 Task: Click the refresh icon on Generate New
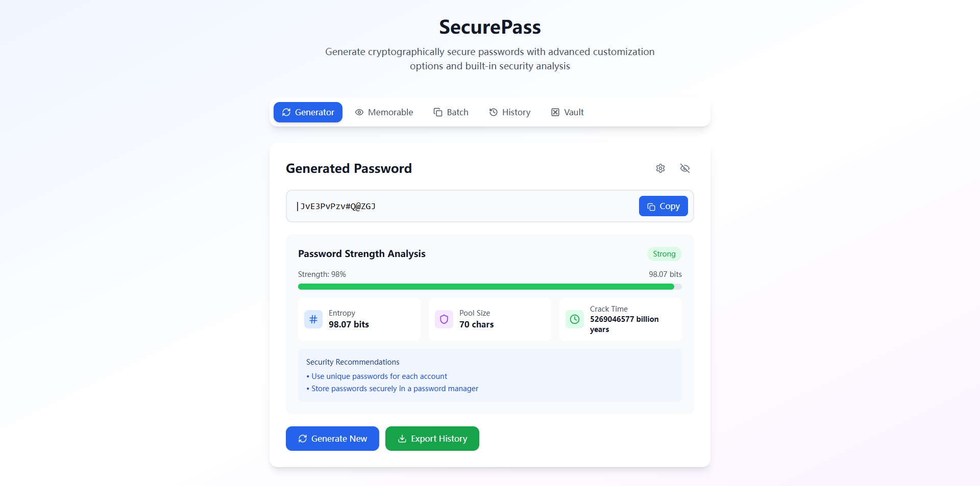click(x=302, y=439)
